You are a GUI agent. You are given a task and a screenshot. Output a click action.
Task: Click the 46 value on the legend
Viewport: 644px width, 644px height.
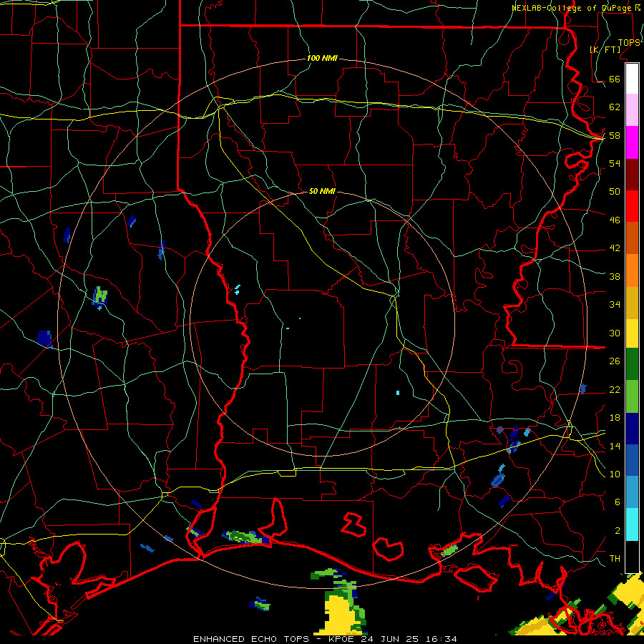tap(615, 220)
